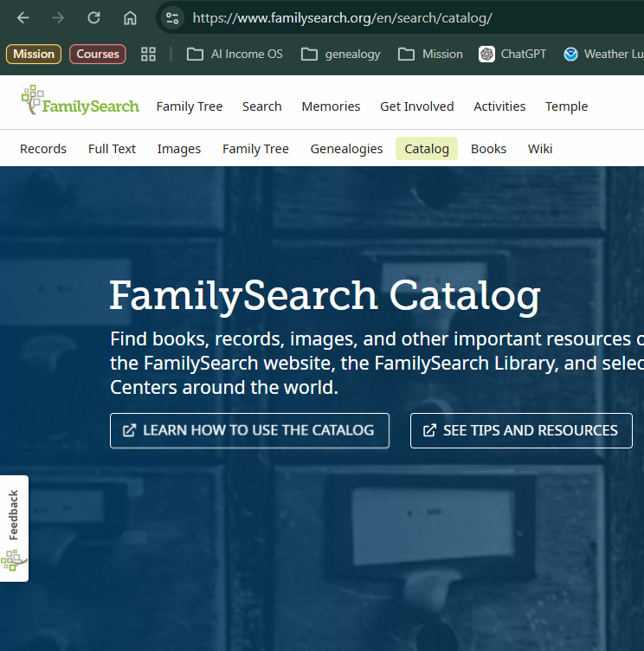The width and height of the screenshot is (644, 651).
Task: Open the Family Tree main menu
Action: click(190, 106)
